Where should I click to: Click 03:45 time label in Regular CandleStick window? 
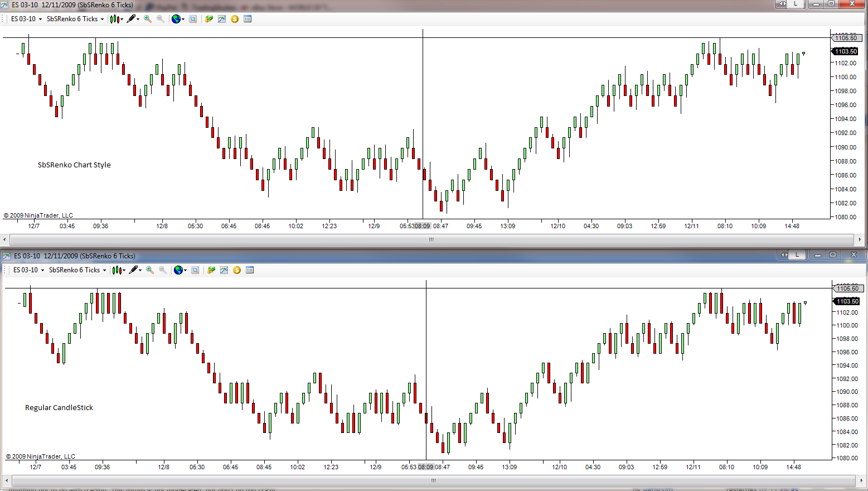[x=69, y=467]
